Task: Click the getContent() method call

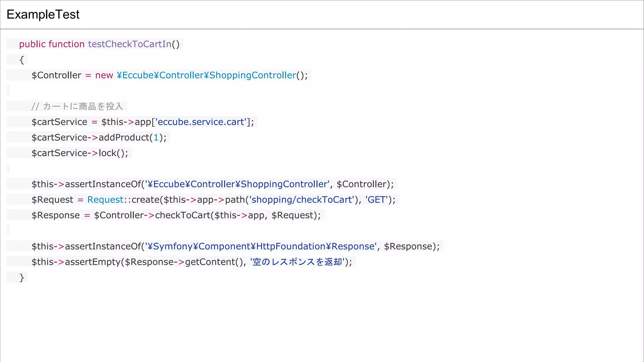Action: click(x=214, y=262)
